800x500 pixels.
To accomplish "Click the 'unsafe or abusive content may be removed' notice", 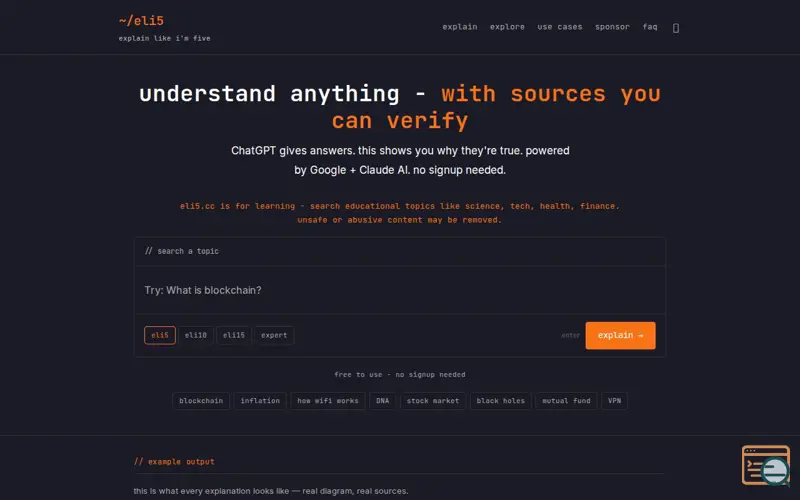I will [399, 220].
